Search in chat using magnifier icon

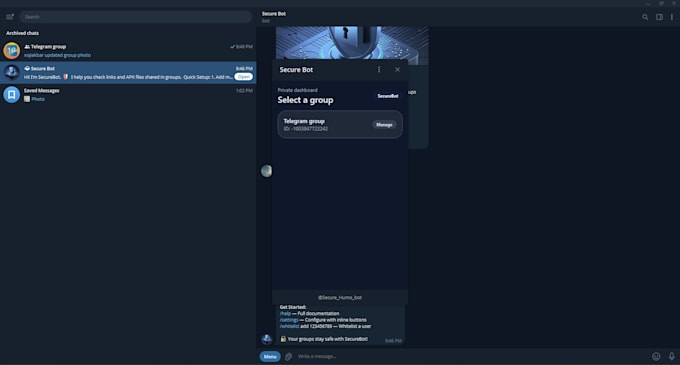click(x=645, y=17)
